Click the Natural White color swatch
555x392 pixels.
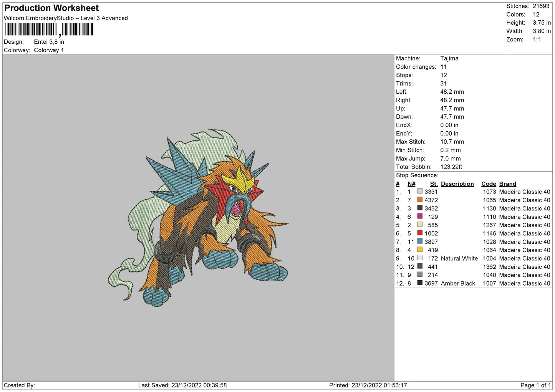pos(420,258)
